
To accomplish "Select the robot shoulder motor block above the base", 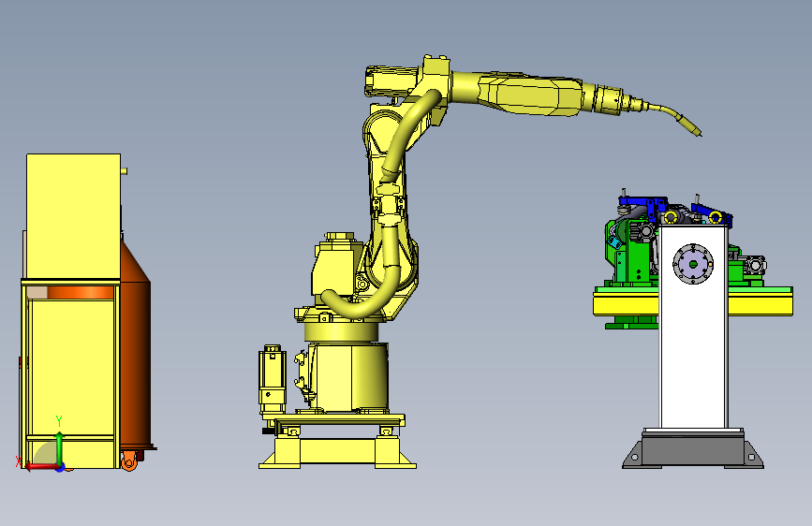I will pyautogui.click(x=334, y=270).
